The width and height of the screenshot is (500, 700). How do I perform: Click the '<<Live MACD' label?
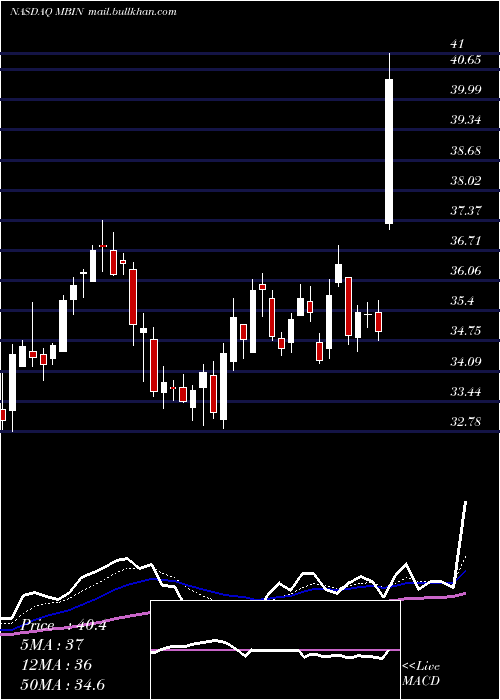coord(421,673)
